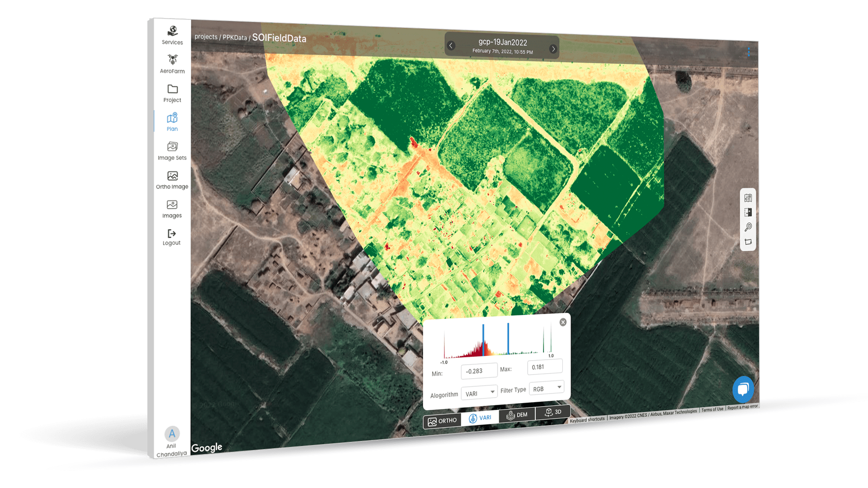Switch to the ORTHO view tab

pos(442,421)
